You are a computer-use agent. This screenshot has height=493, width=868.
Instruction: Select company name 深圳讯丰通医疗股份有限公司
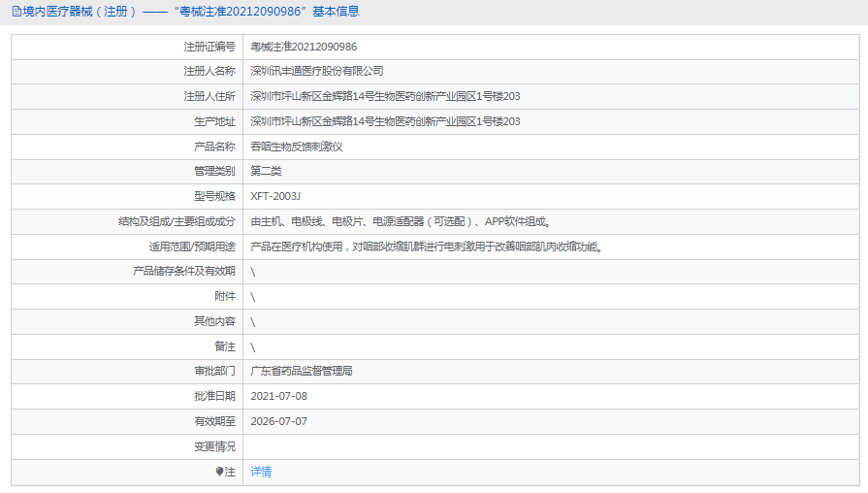(316, 72)
